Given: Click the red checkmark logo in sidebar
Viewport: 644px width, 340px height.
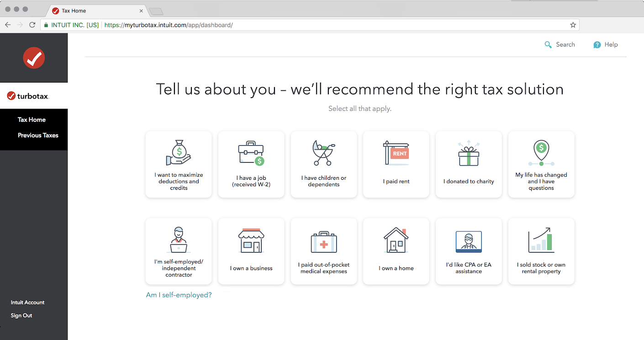Looking at the screenshot, I should pyautogui.click(x=34, y=58).
